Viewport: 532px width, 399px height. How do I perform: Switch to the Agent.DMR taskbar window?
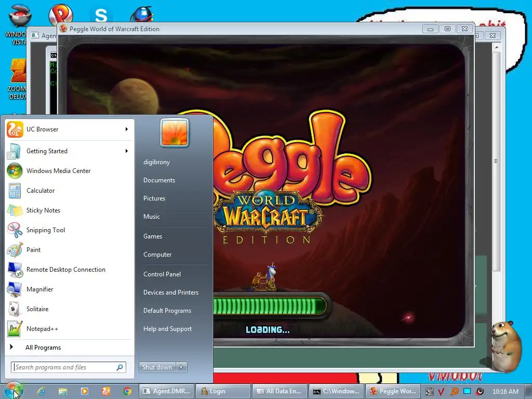pos(166,391)
